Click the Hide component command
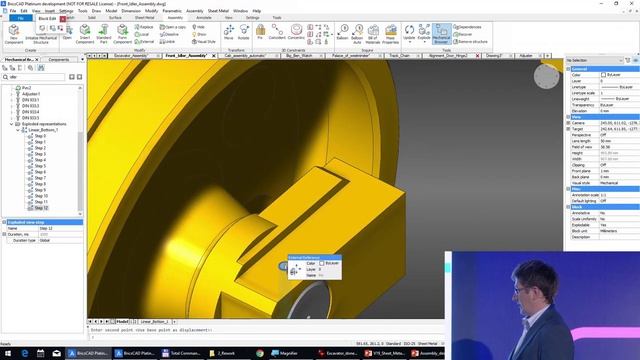640x360 pixels. pyautogui.click(x=198, y=27)
